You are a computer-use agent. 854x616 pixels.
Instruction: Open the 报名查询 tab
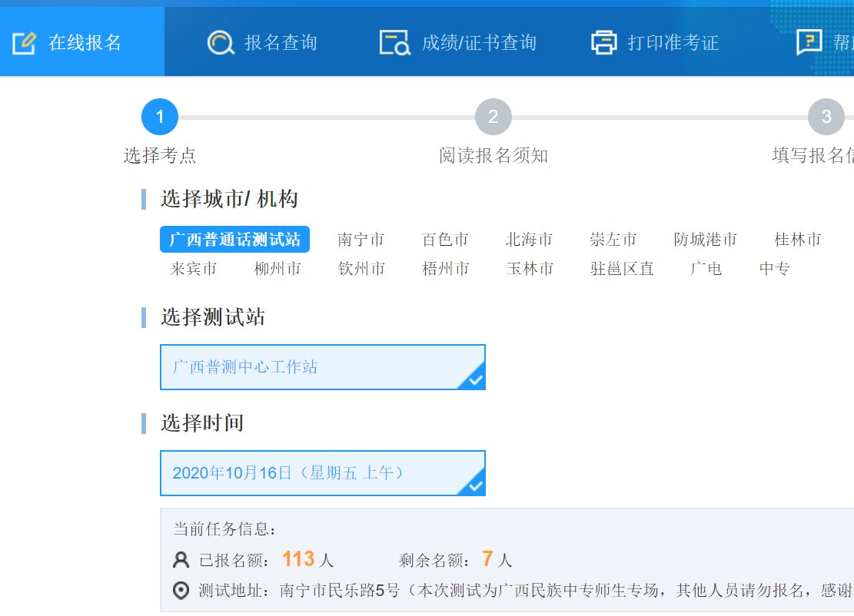point(280,42)
